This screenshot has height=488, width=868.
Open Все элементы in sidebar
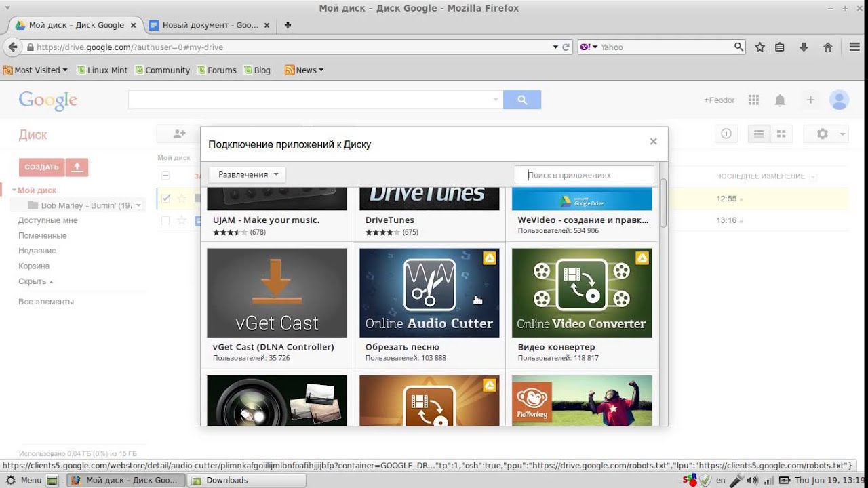tap(46, 302)
